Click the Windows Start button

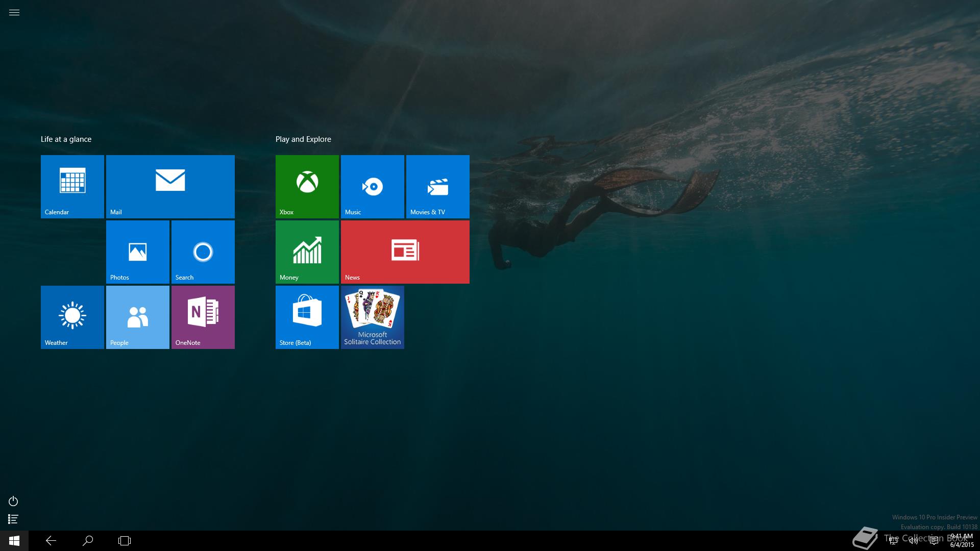(14, 541)
